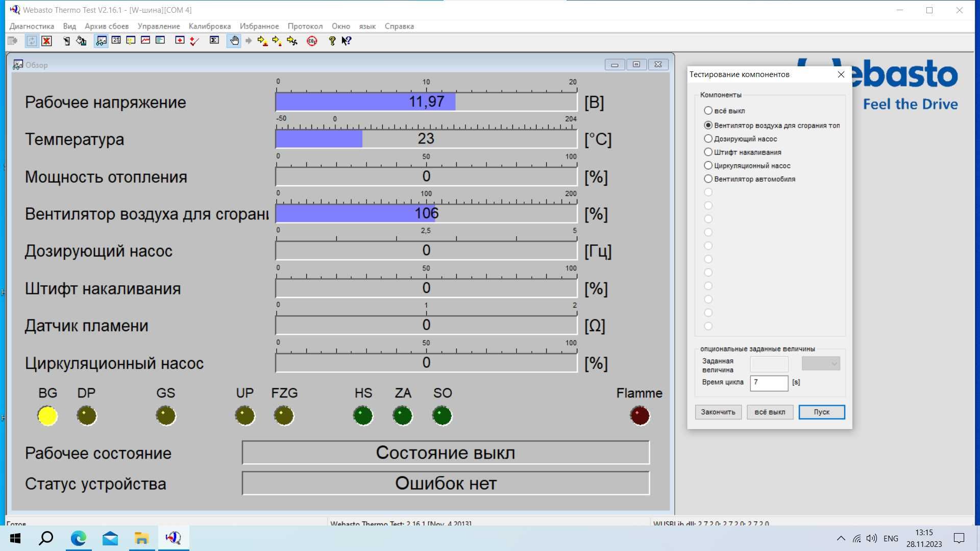The width and height of the screenshot is (980, 551).
Task: Select 'Вентилятор воздуха для сгорания' radio button
Action: coord(708,125)
